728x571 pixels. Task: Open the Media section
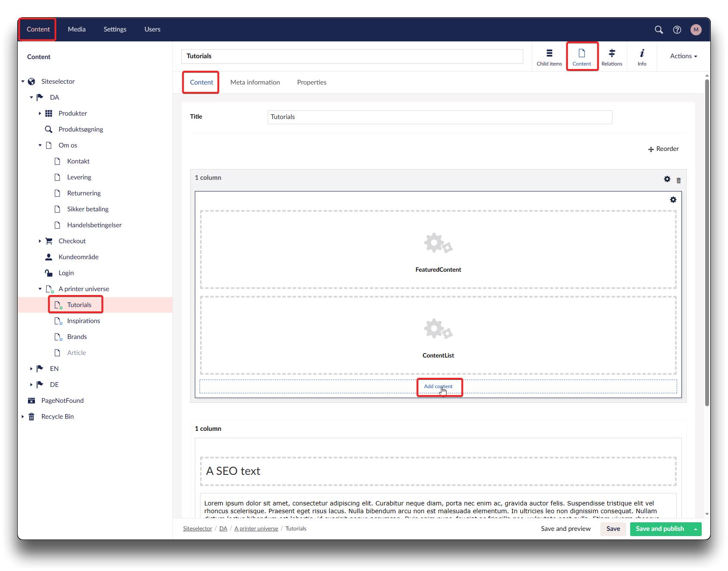coord(77,29)
